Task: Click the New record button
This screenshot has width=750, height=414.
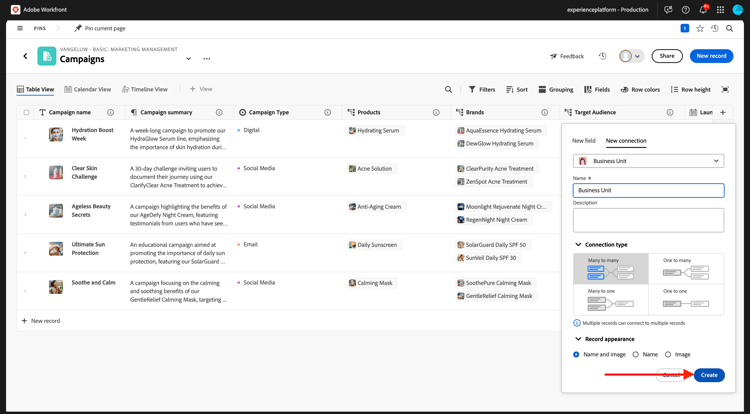Action: (711, 56)
